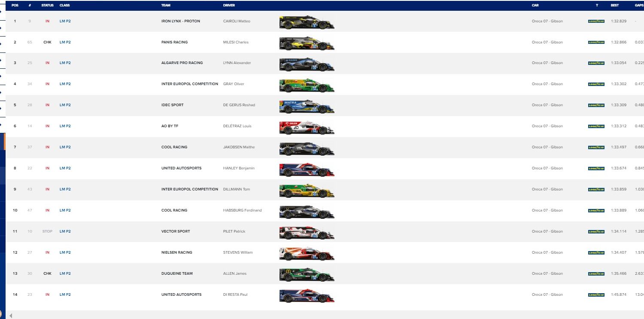
Task: Click HANLEY's United Autosports car image
Action: pos(307,169)
